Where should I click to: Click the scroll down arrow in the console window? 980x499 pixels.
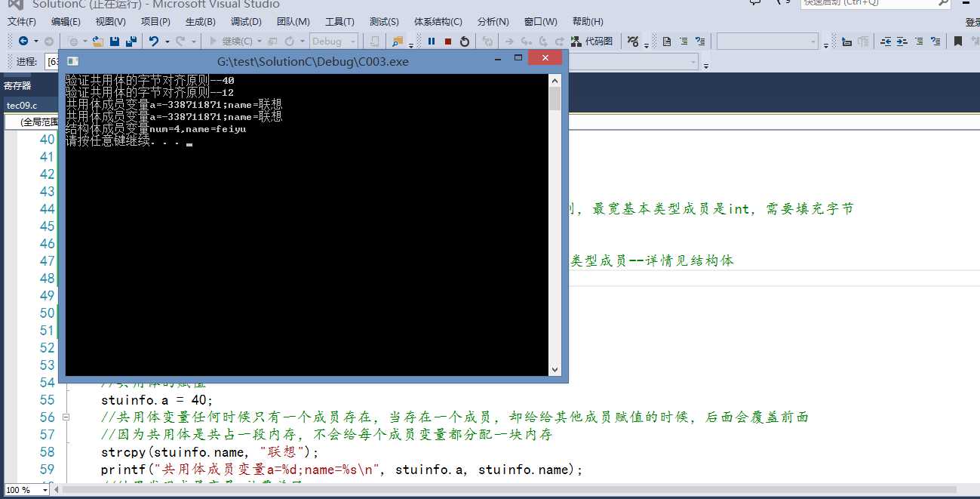click(555, 370)
